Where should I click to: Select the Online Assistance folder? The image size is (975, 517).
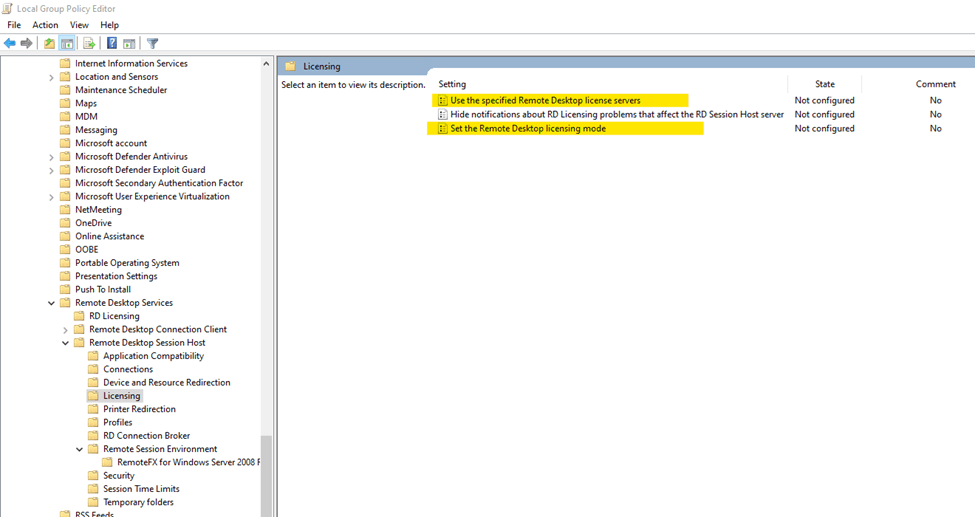point(109,236)
